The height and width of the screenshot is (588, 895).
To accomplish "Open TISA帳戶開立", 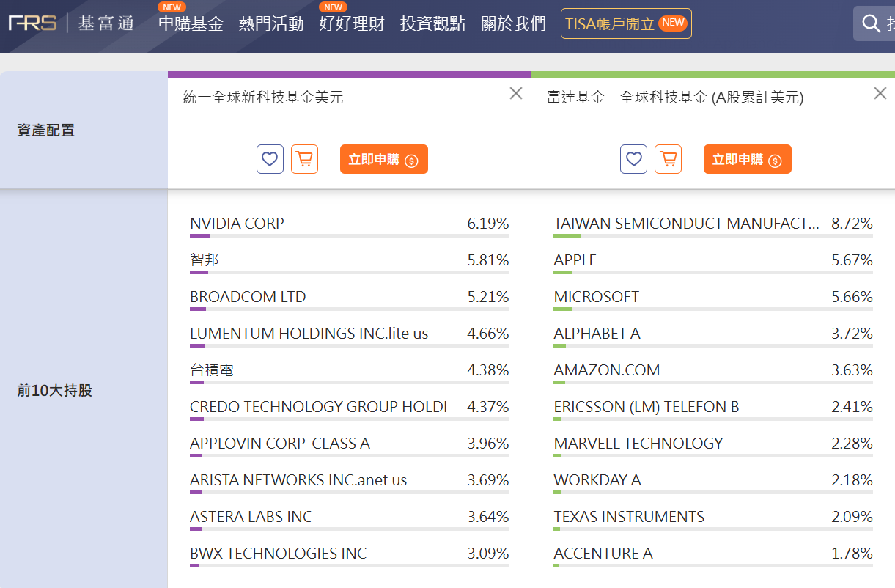I will coord(626,23).
